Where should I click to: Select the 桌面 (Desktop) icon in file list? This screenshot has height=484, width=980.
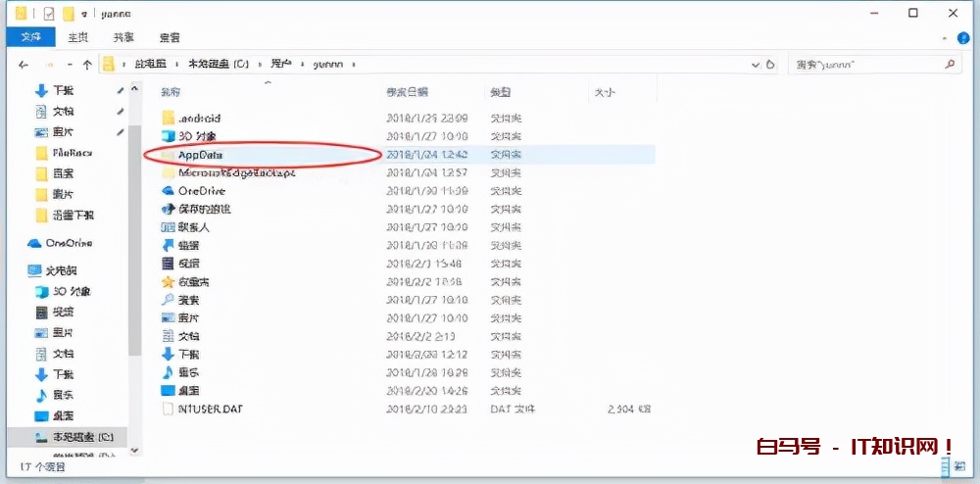pos(168,391)
